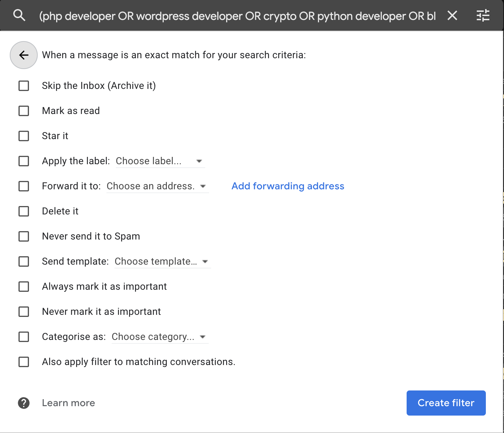The image size is (504, 433).
Task: Open search options sliders icon
Action: pyautogui.click(x=483, y=15)
